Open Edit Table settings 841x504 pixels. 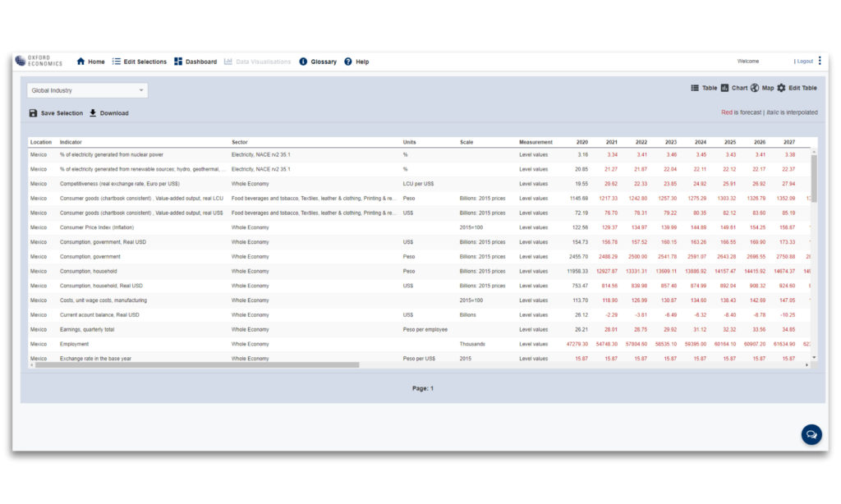click(797, 88)
